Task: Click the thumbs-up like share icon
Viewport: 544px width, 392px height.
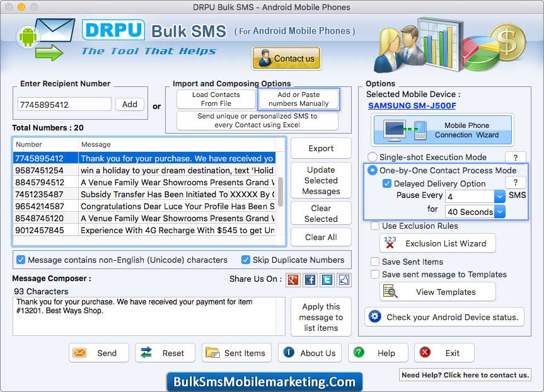Action: point(344,280)
